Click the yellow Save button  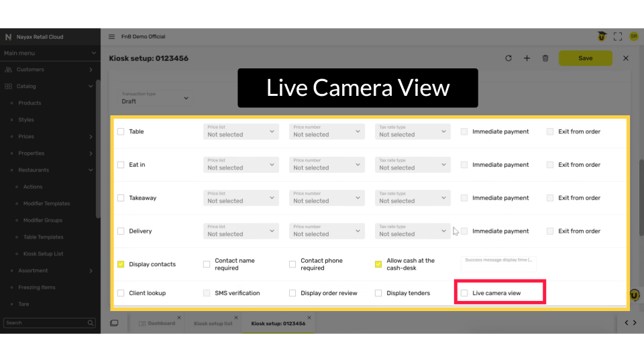coord(585,58)
